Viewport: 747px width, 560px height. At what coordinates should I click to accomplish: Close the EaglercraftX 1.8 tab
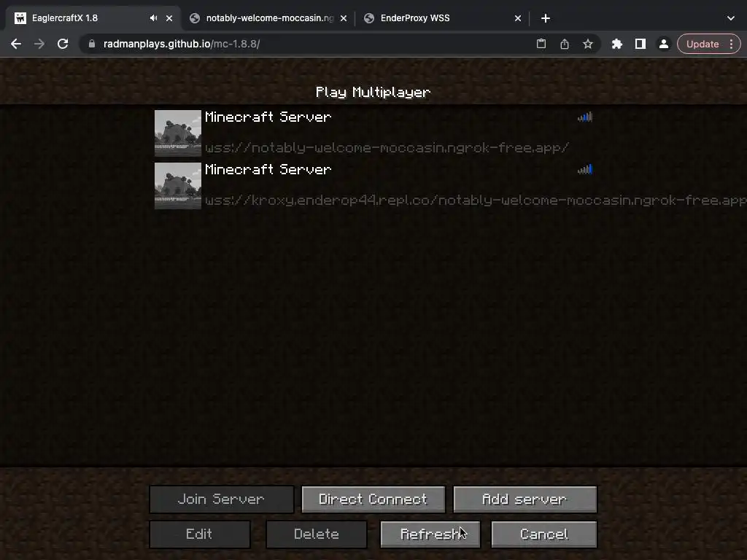coord(169,18)
